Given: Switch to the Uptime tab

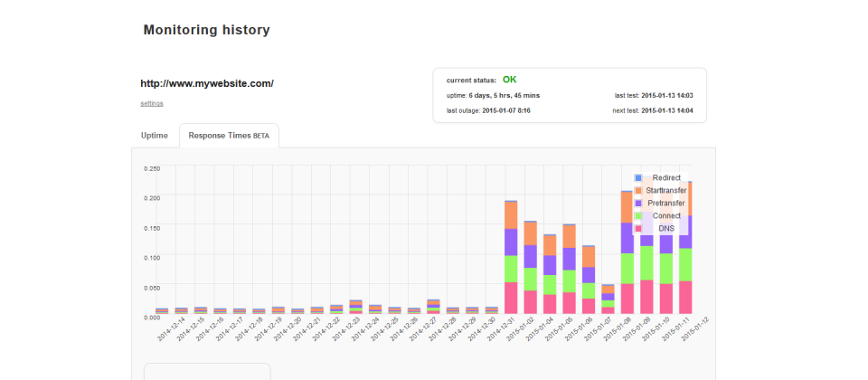Looking at the screenshot, I should (155, 136).
